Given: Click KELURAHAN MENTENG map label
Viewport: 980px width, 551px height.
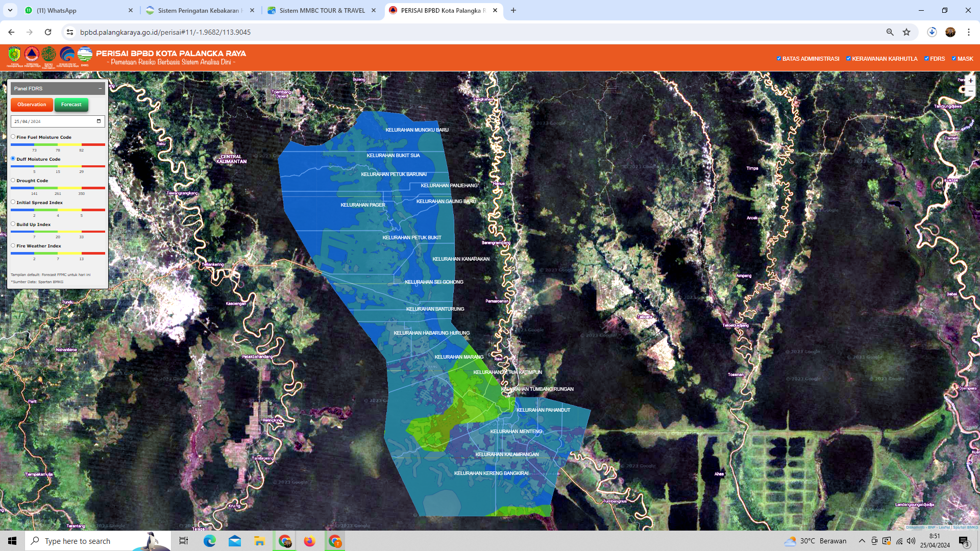Looking at the screenshot, I should pyautogui.click(x=516, y=432).
